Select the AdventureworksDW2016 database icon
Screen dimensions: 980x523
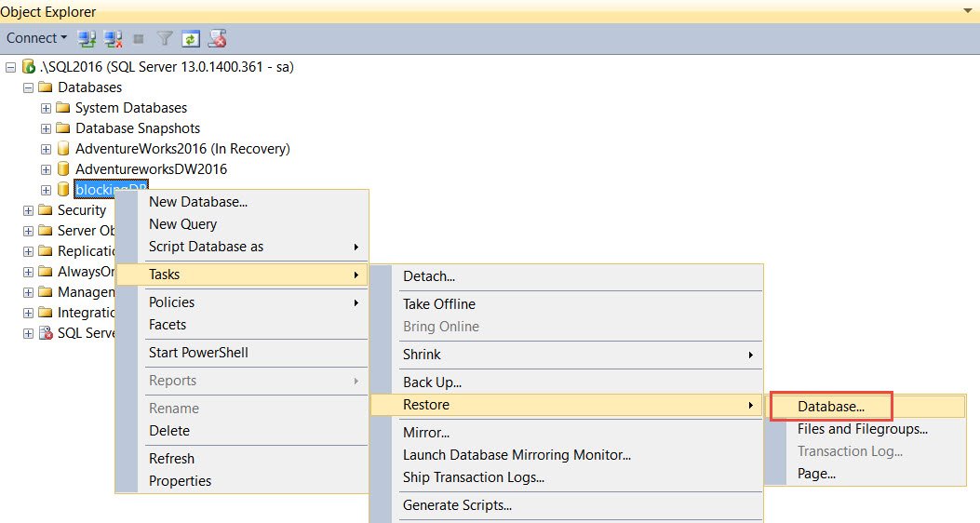[63, 168]
